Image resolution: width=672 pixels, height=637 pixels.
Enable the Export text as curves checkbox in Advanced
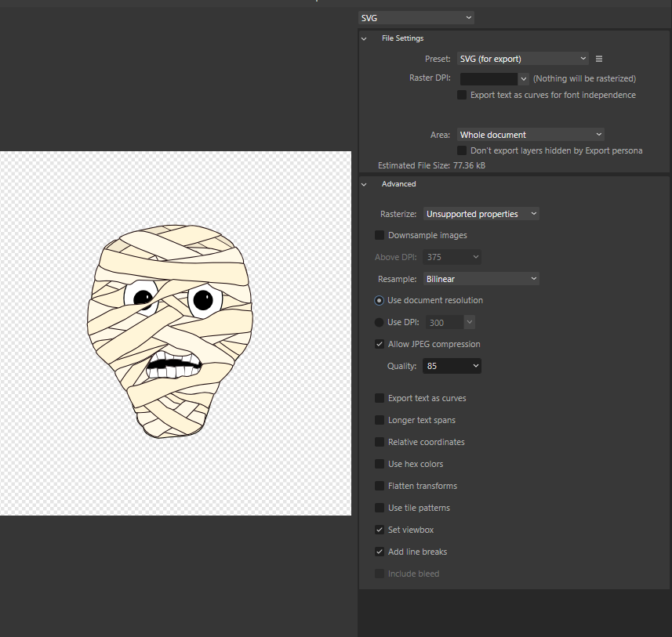(380, 398)
